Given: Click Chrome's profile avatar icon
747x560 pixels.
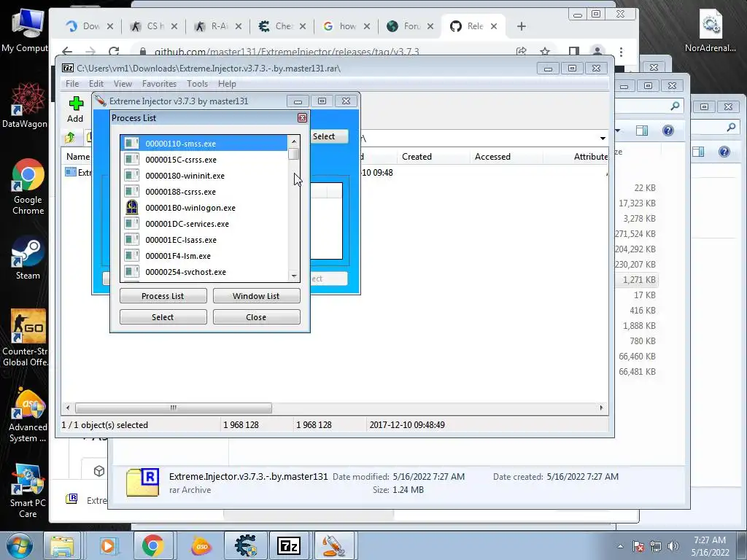Looking at the screenshot, I should 597,51.
